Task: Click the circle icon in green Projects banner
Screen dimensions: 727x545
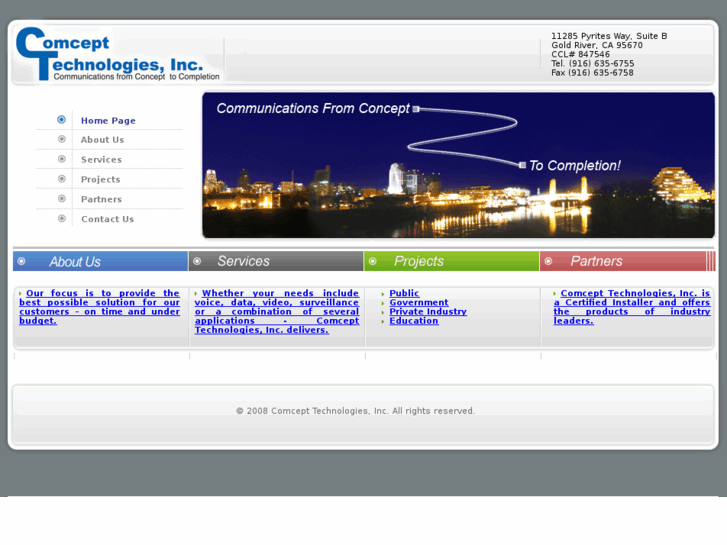Action: point(372,261)
